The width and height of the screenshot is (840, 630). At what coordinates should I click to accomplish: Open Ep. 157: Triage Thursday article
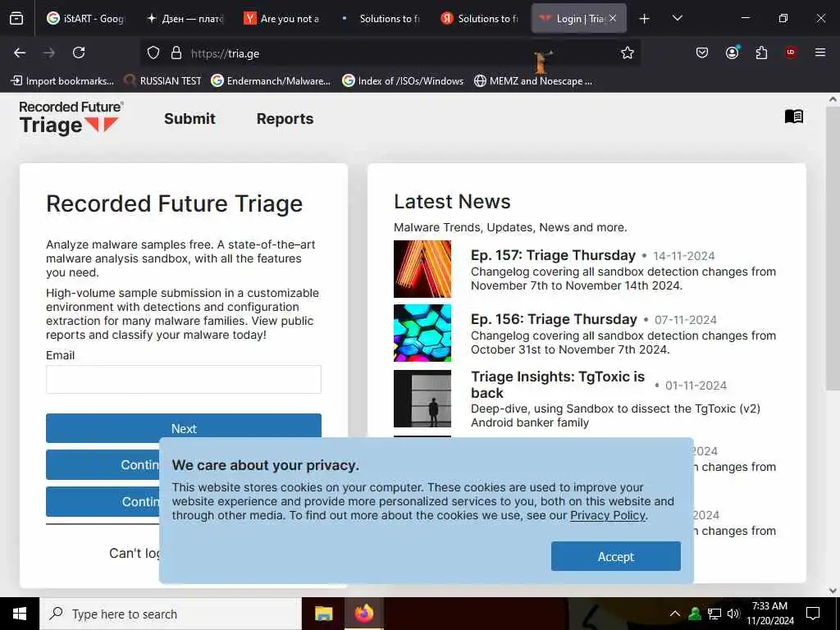pos(553,255)
